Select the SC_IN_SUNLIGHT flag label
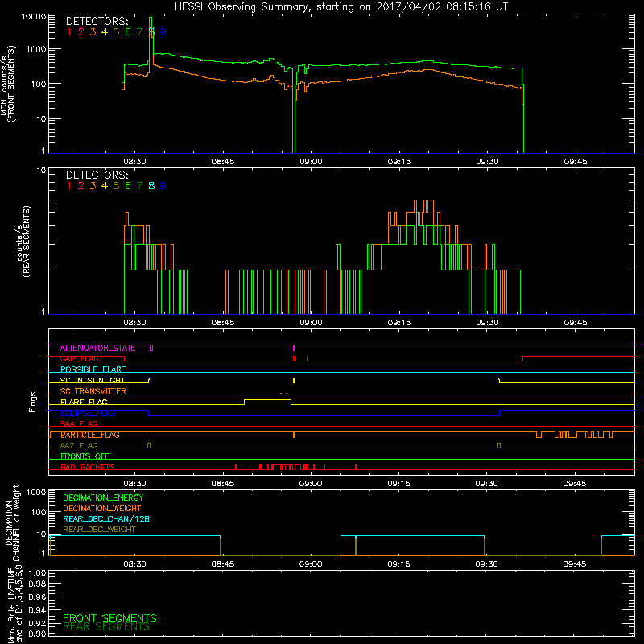The image size is (644, 644). click(x=93, y=381)
